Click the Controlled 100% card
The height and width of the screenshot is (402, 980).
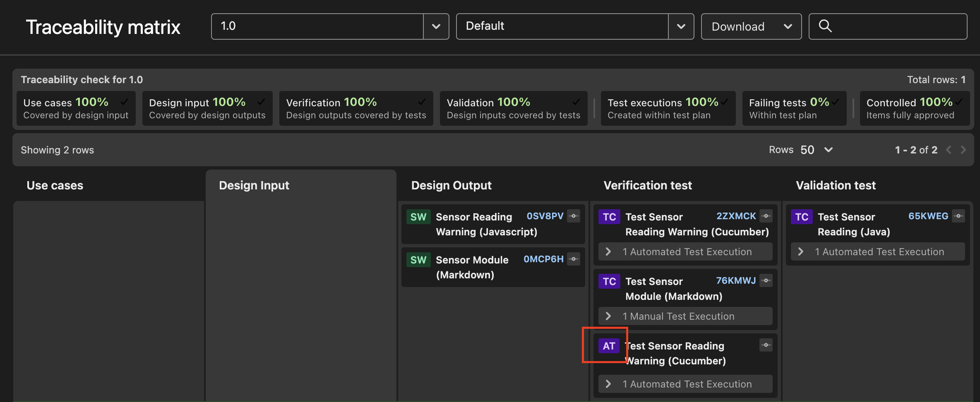coord(915,108)
